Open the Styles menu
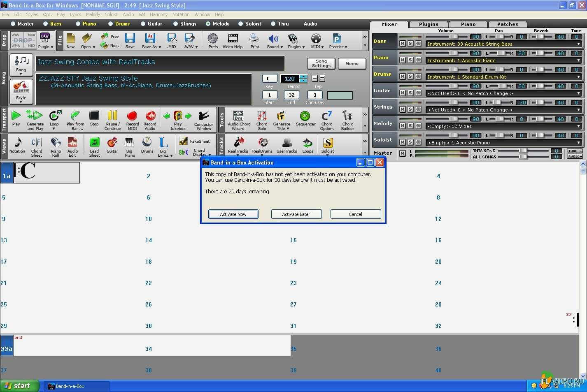 [x=32, y=14]
